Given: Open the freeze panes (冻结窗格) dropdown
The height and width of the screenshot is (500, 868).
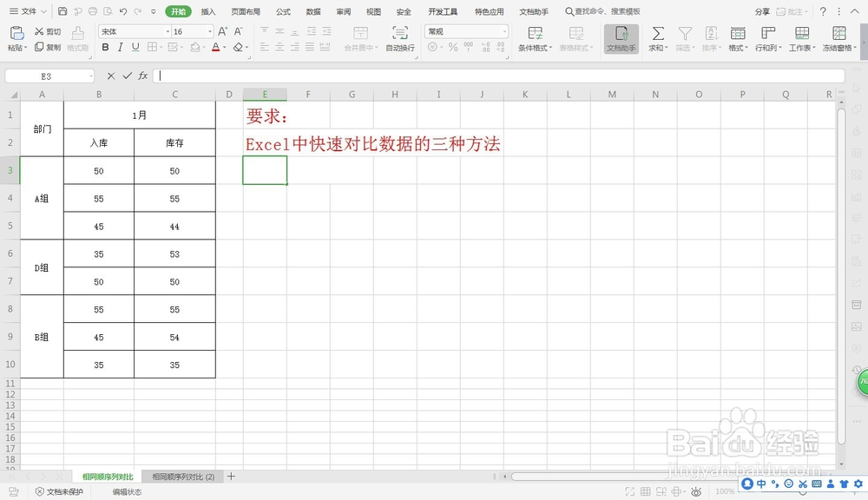Looking at the screenshot, I should (x=839, y=39).
